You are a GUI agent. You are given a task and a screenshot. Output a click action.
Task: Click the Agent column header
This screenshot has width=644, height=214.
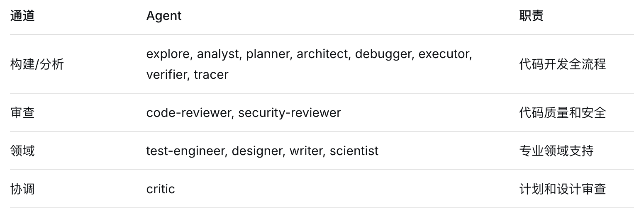coord(164,16)
